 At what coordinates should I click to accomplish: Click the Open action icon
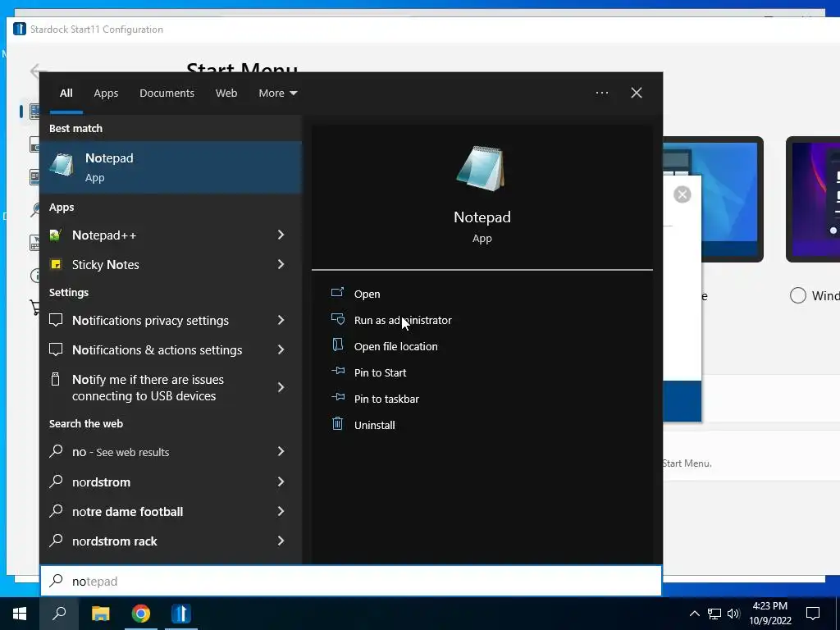(x=337, y=292)
